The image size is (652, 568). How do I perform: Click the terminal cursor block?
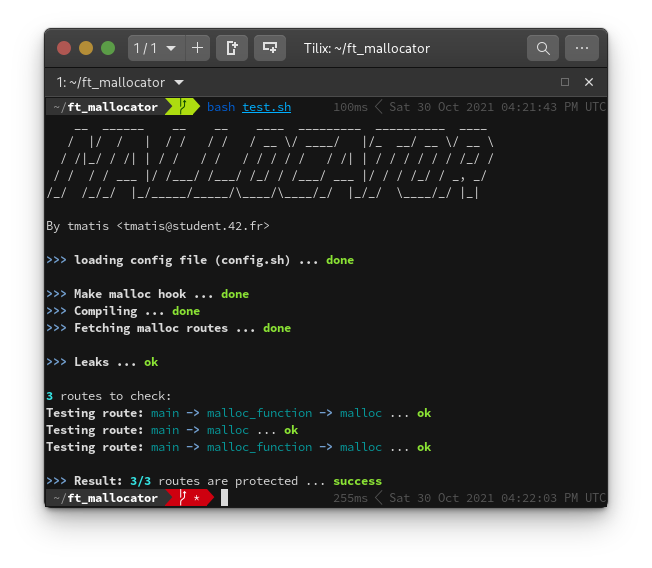[224, 498]
